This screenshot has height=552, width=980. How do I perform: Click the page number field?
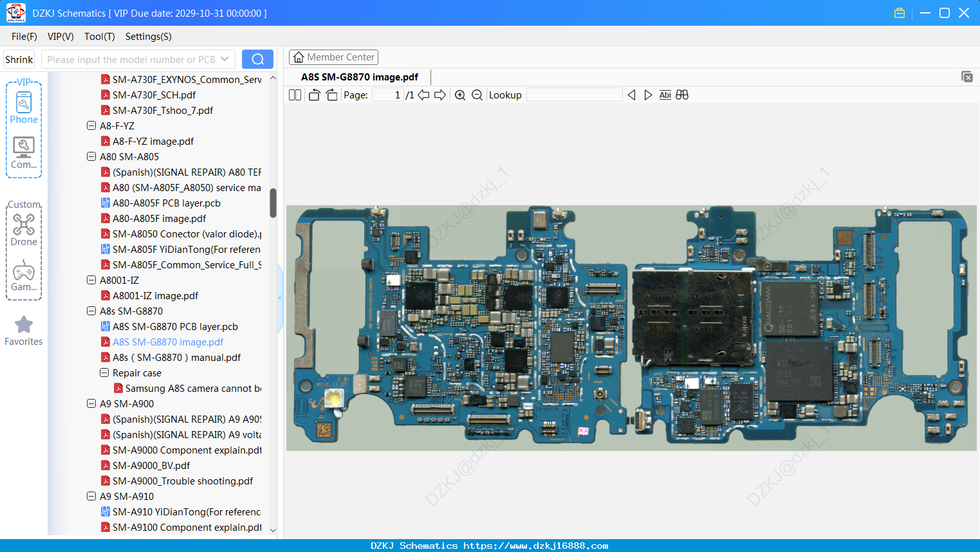(387, 95)
